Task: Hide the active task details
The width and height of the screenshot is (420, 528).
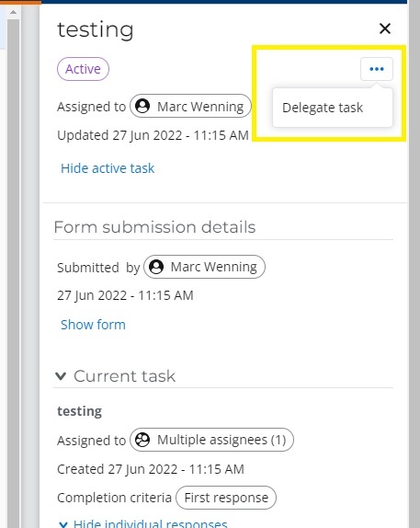Action: [108, 168]
